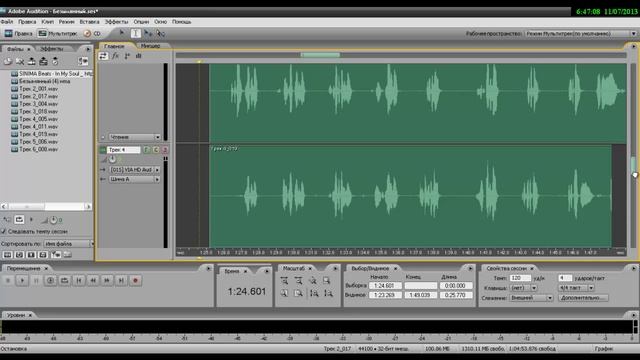This screenshot has width=640, height=360.
Task: Toggle show video files filter button
Action: click(x=31, y=255)
